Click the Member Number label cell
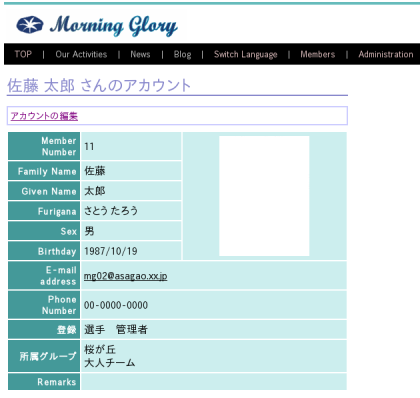Screen dimensions: 420x398 pos(44,146)
